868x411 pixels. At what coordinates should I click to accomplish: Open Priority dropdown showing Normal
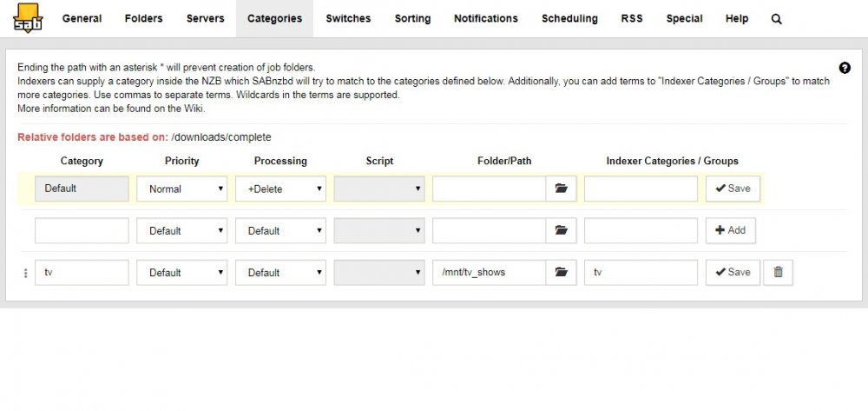(x=182, y=189)
